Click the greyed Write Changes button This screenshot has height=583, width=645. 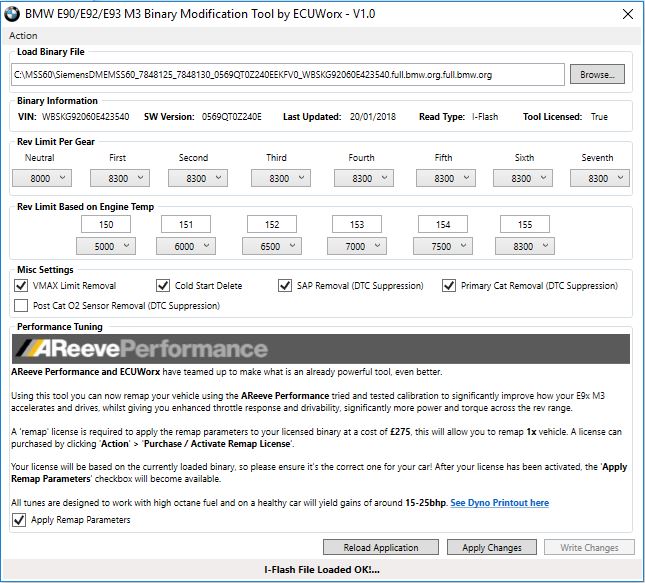click(x=589, y=547)
